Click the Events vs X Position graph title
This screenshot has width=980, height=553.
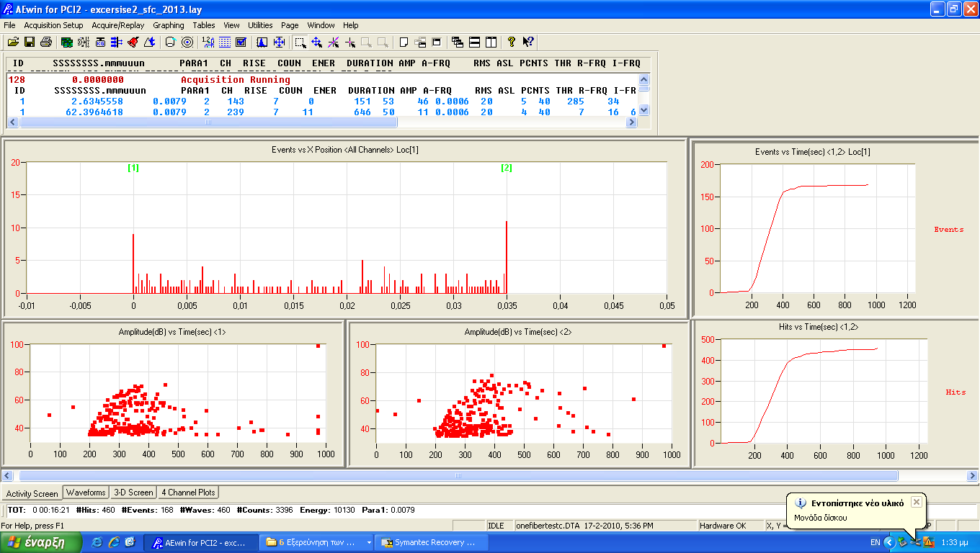pyautogui.click(x=344, y=150)
